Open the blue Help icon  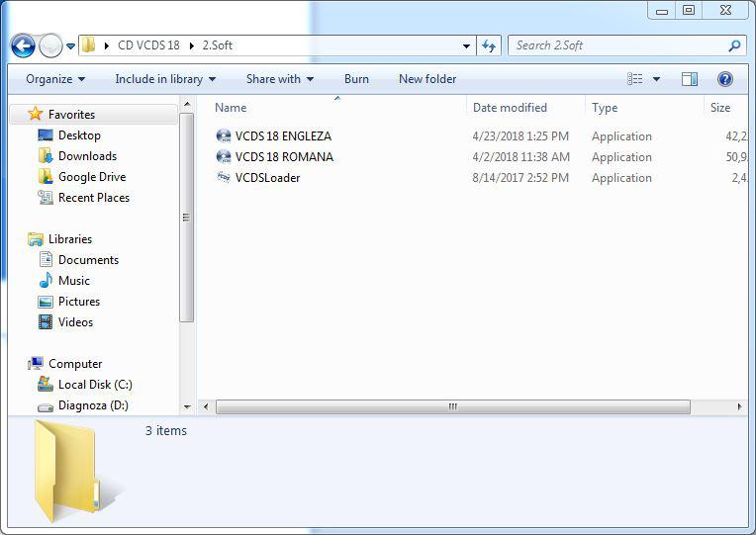tap(724, 79)
